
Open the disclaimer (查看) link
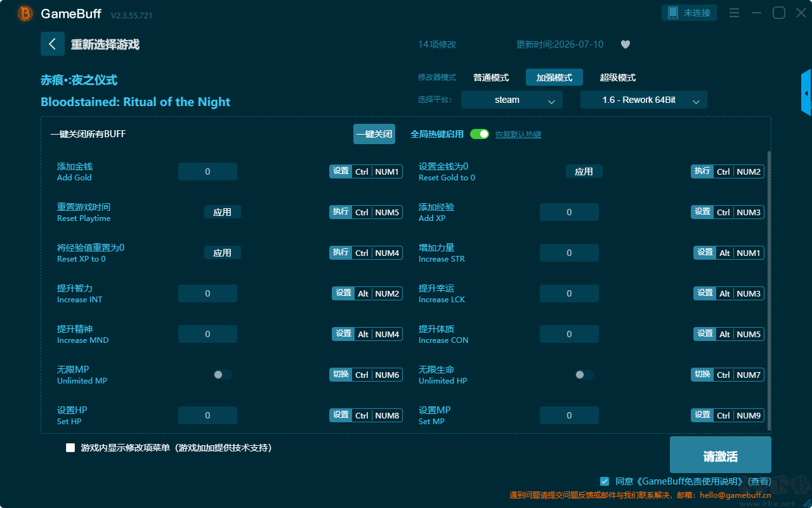coord(759,482)
